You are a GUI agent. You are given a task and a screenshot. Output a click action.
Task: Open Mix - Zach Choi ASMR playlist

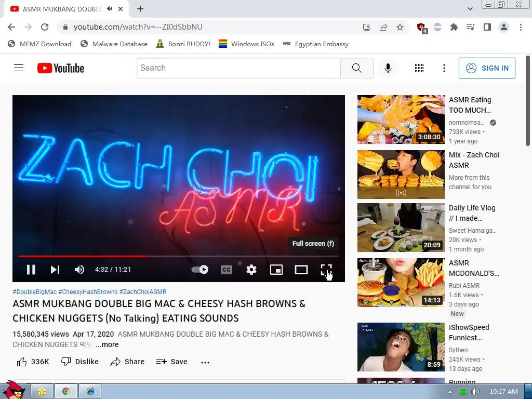(x=401, y=175)
